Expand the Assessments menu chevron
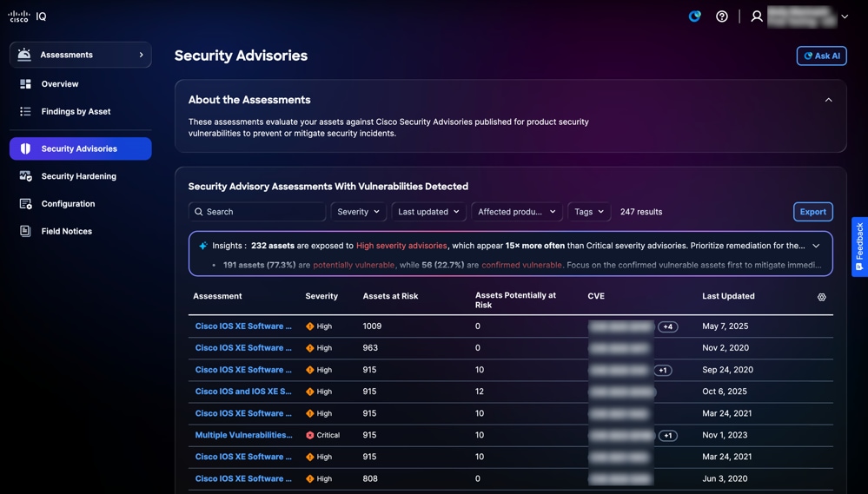This screenshot has width=868, height=494. (141, 55)
